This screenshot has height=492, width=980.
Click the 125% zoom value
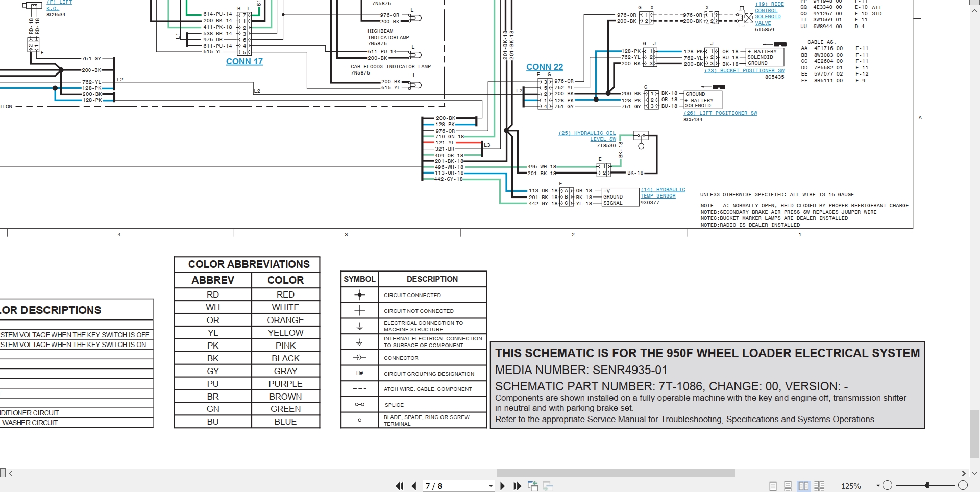(851, 486)
